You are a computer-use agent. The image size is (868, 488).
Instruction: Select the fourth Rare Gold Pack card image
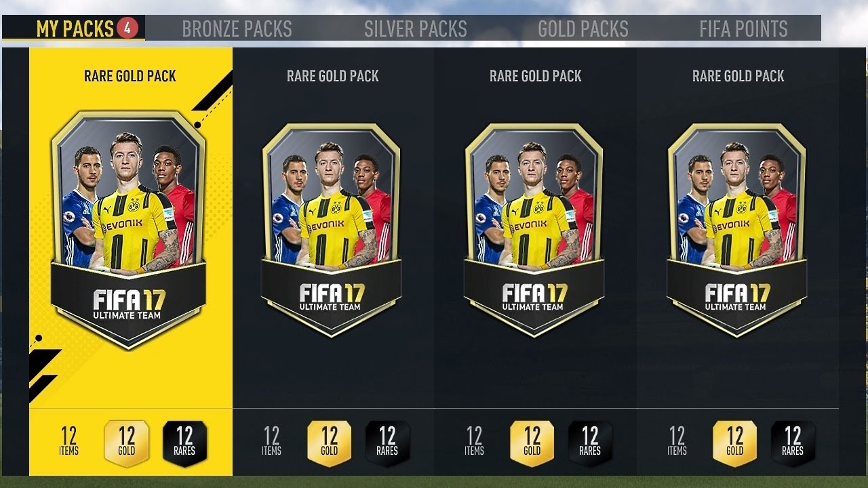(x=737, y=230)
